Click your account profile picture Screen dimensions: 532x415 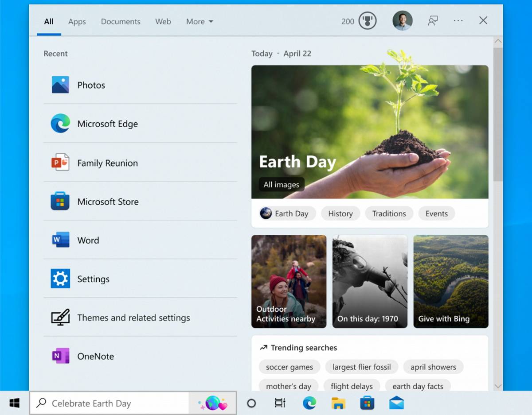click(x=402, y=20)
